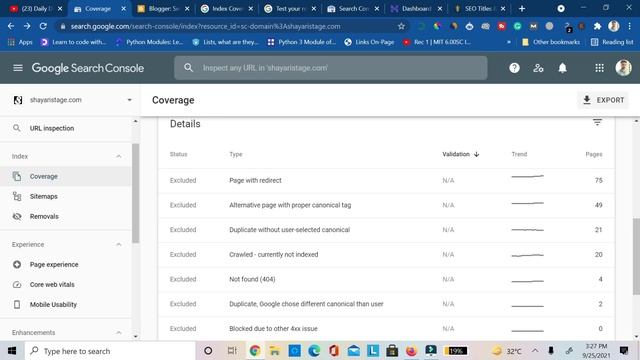
Task: Open the Reading list
Action: (612, 42)
